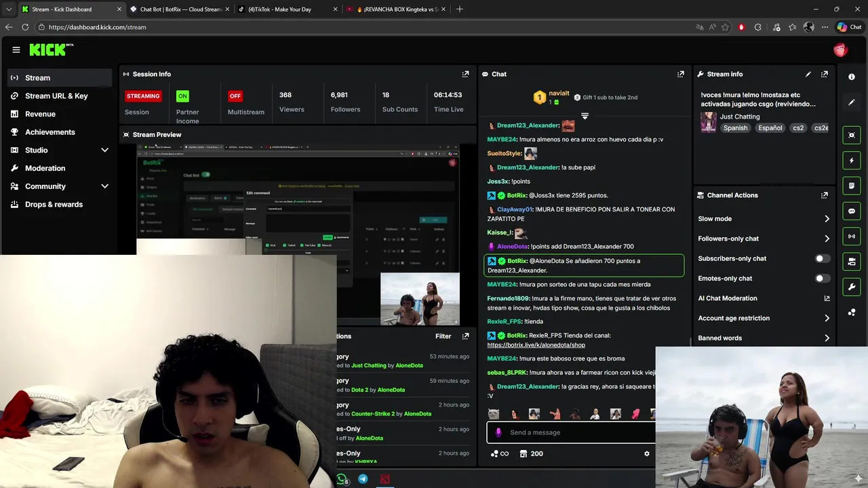Click the browser address bar URL

(x=97, y=27)
